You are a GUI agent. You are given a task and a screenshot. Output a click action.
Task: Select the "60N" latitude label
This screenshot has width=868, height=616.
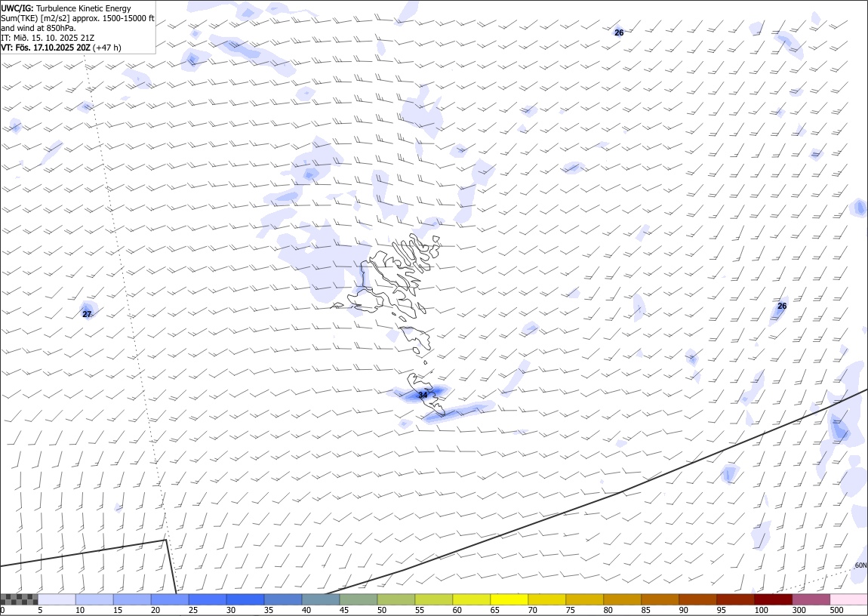(x=860, y=565)
